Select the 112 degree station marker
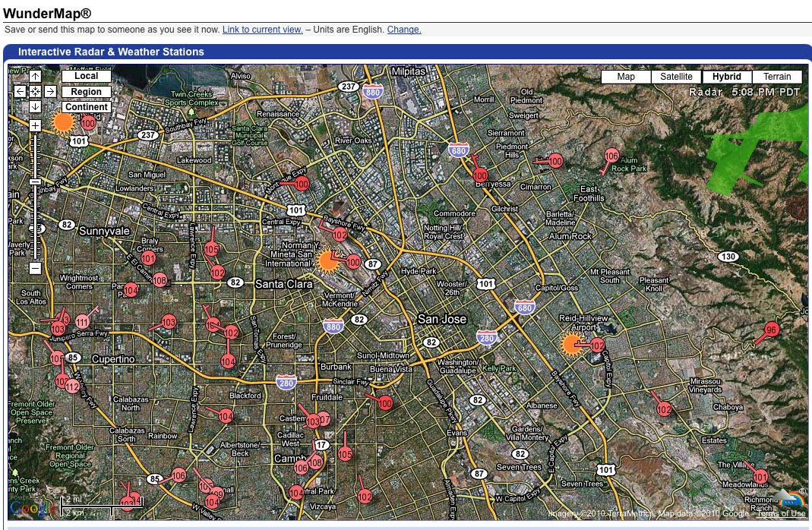This screenshot has height=530, width=812. point(72,386)
